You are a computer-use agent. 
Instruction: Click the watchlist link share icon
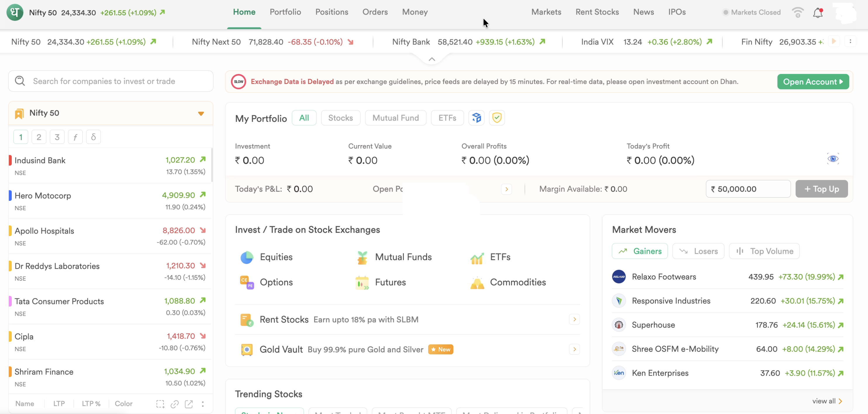[174, 403]
